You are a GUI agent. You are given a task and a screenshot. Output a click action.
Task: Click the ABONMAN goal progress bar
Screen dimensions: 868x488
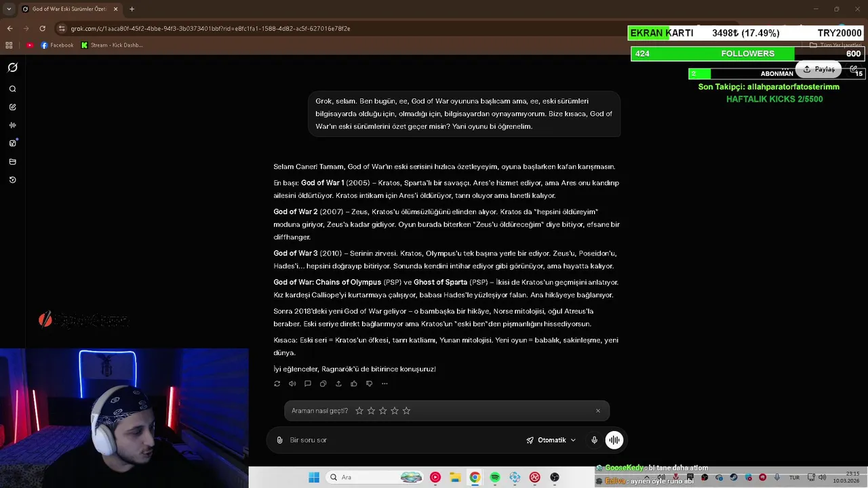click(x=776, y=73)
